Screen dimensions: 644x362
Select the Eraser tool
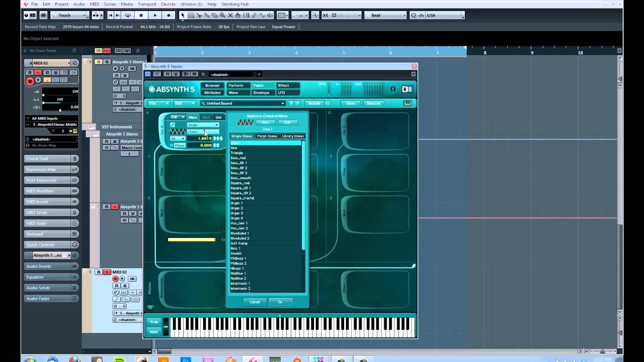215,16
